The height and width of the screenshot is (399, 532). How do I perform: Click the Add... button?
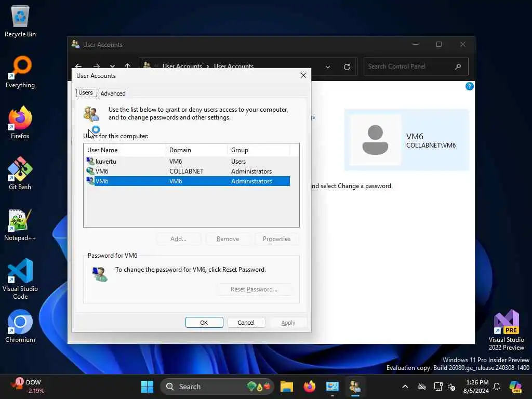179,239
